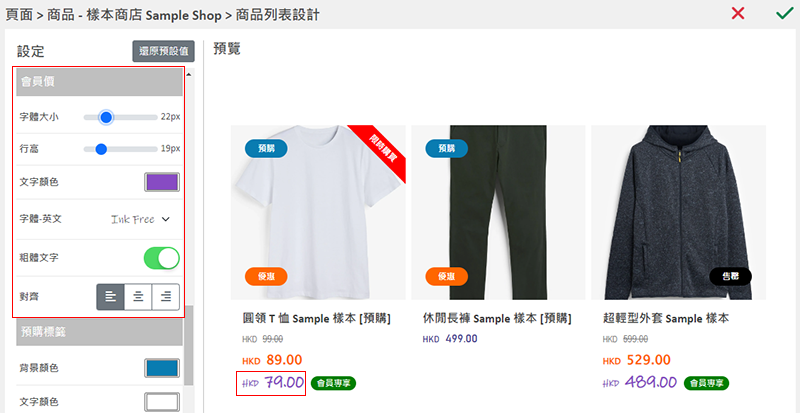Viewport: 800px width, 413px height.
Task: Click the settings panel scroll-up arrow
Action: (189, 75)
